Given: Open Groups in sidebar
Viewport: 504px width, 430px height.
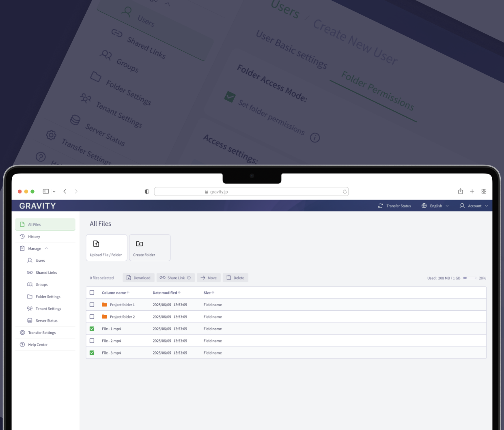Looking at the screenshot, I should pyautogui.click(x=41, y=285).
